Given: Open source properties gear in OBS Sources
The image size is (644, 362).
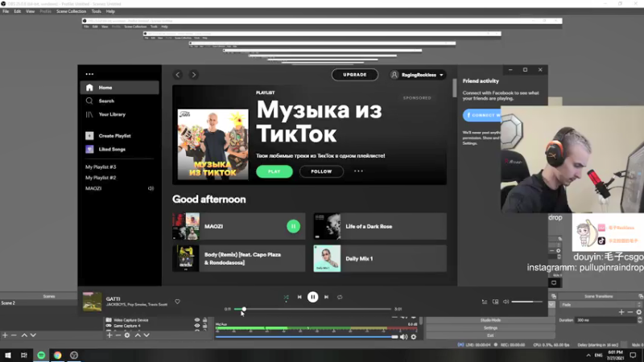Looking at the screenshot, I should click(x=127, y=335).
